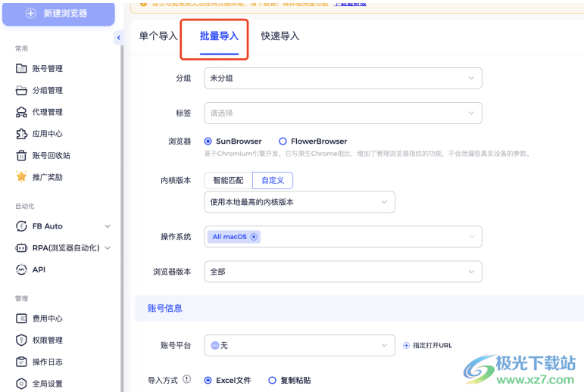Open 账号管理 icon in sidebar
584x392 pixels.
coord(21,69)
